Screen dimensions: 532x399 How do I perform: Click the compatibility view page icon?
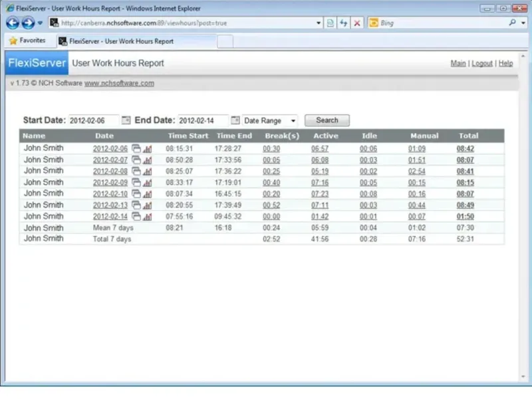[x=330, y=23]
